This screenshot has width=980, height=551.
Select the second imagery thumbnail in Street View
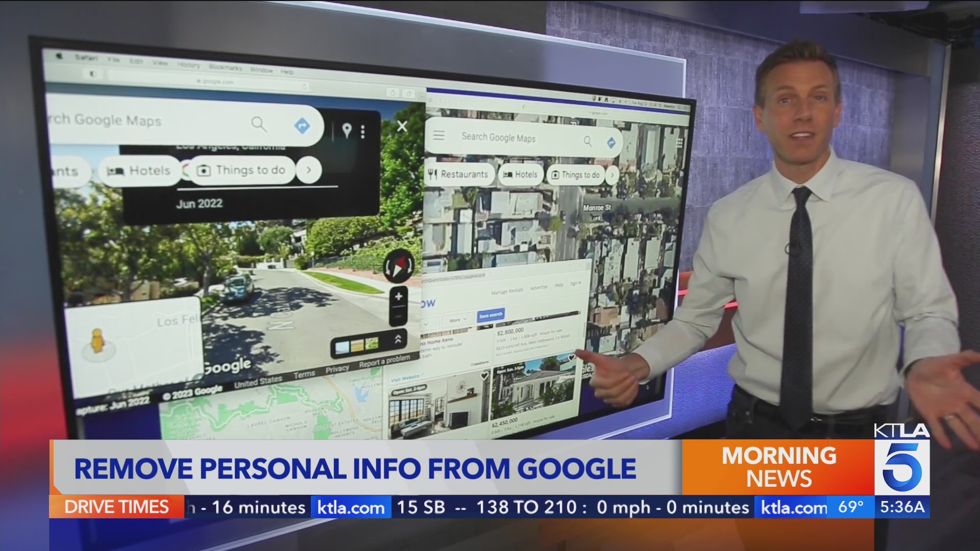[357, 346]
